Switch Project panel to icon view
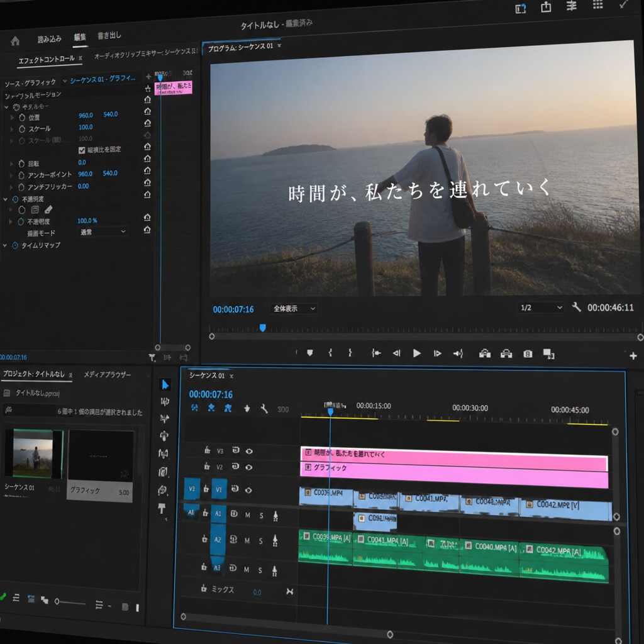 [x=31, y=599]
